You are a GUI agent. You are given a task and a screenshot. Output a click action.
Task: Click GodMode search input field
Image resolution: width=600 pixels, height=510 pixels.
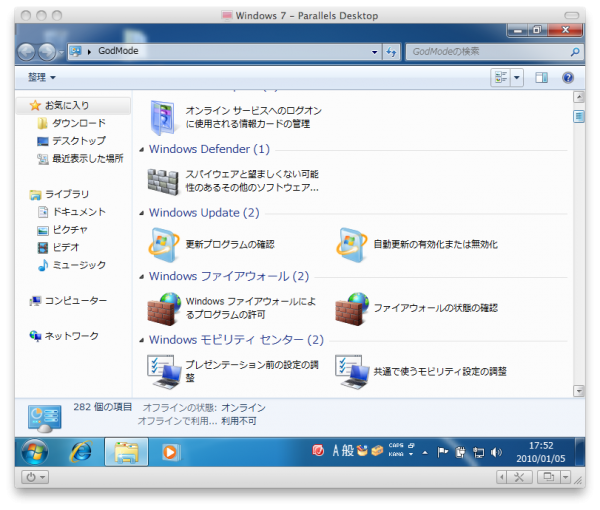490,52
